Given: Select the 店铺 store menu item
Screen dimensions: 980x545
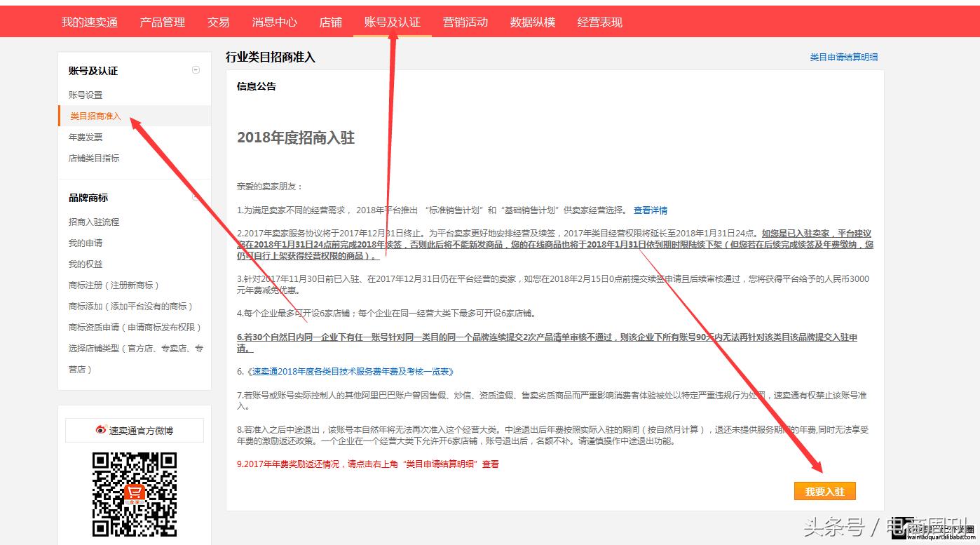Looking at the screenshot, I should click(330, 21).
